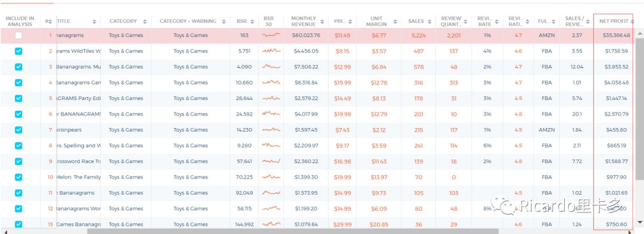Sort by Unit Margin sort arrows
Screen dimensions: 644x234
(395, 21)
